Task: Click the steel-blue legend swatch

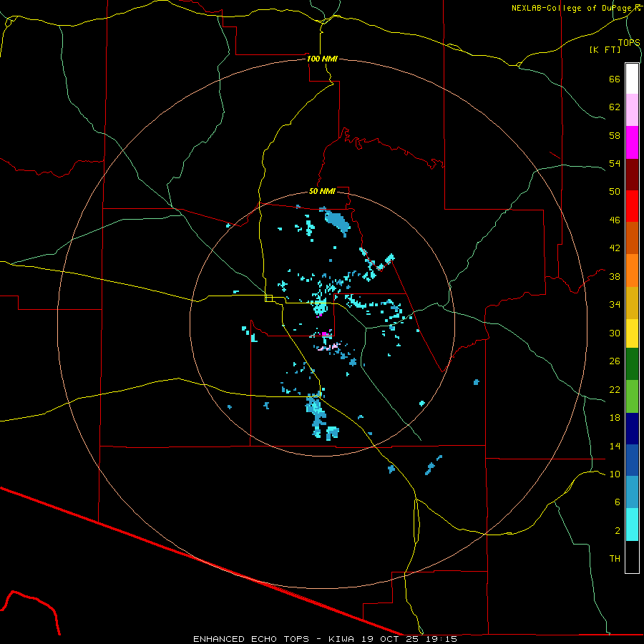Action: 632,492
